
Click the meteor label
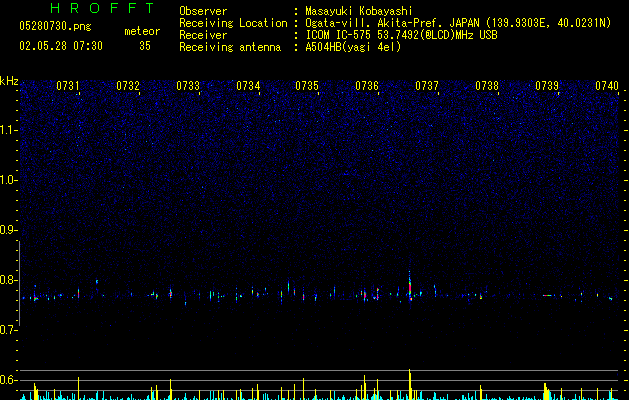click(x=142, y=31)
